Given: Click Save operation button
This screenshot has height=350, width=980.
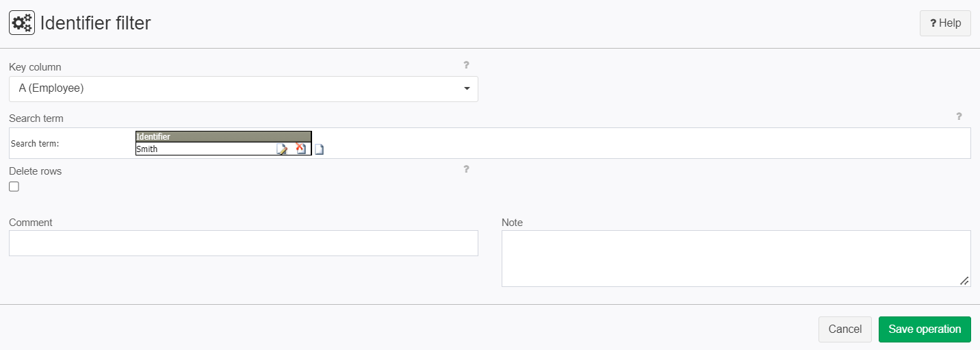Looking at the screenshot, I should [925, 329].
